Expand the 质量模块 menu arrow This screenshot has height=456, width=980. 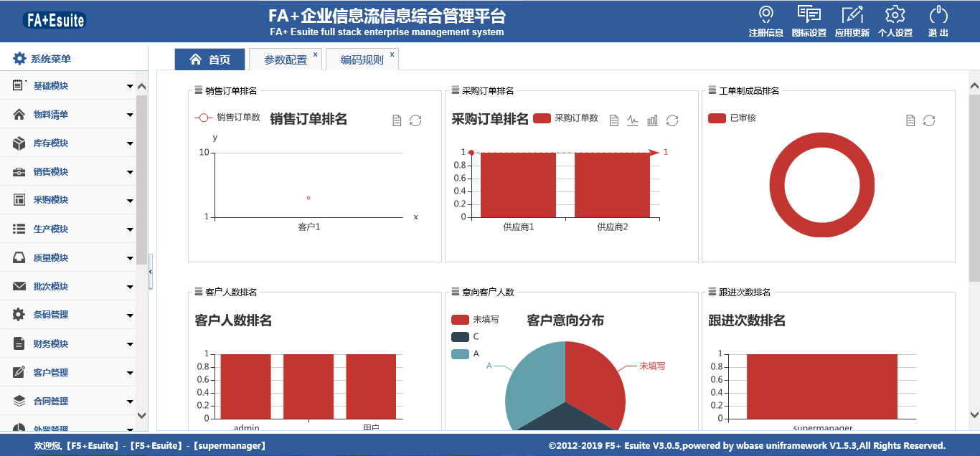[x=130, y=258]
